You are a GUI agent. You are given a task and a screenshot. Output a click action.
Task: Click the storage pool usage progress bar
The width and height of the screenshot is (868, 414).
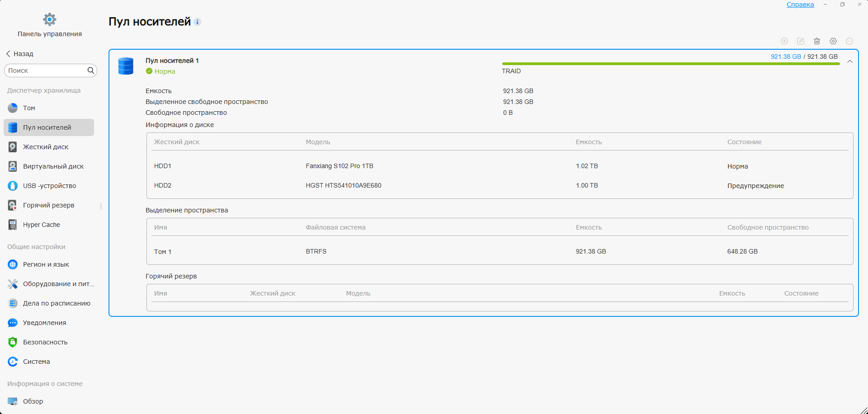(671, 64)
